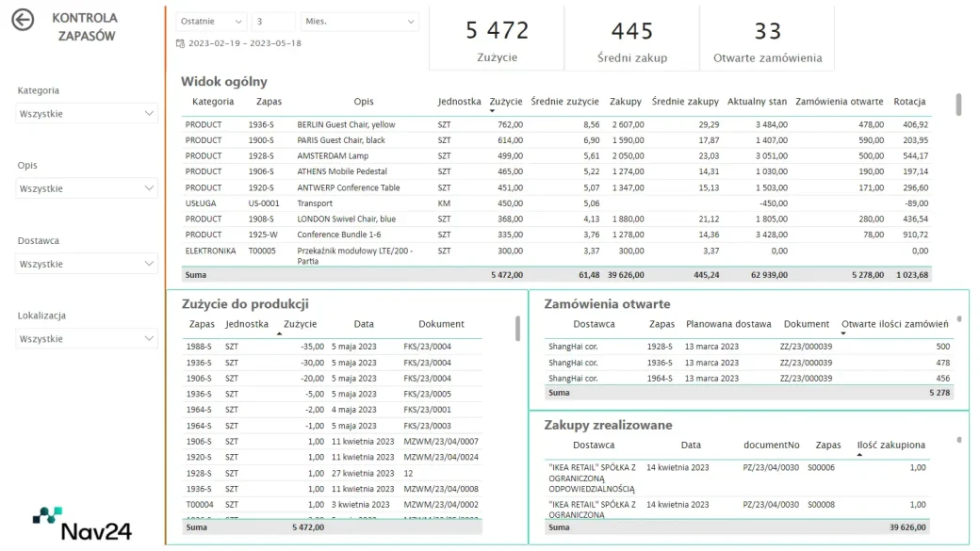The width and height of the screenshot is (980, 551).
Task: Select the Zużycie 5 472 card
Action: (x=497, y=39)
